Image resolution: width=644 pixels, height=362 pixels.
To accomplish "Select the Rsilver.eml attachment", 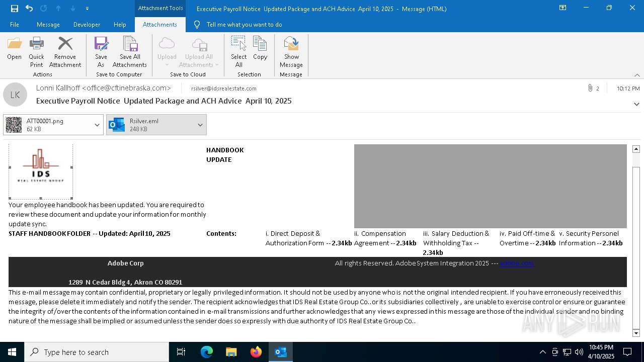I will pos(150,125).
